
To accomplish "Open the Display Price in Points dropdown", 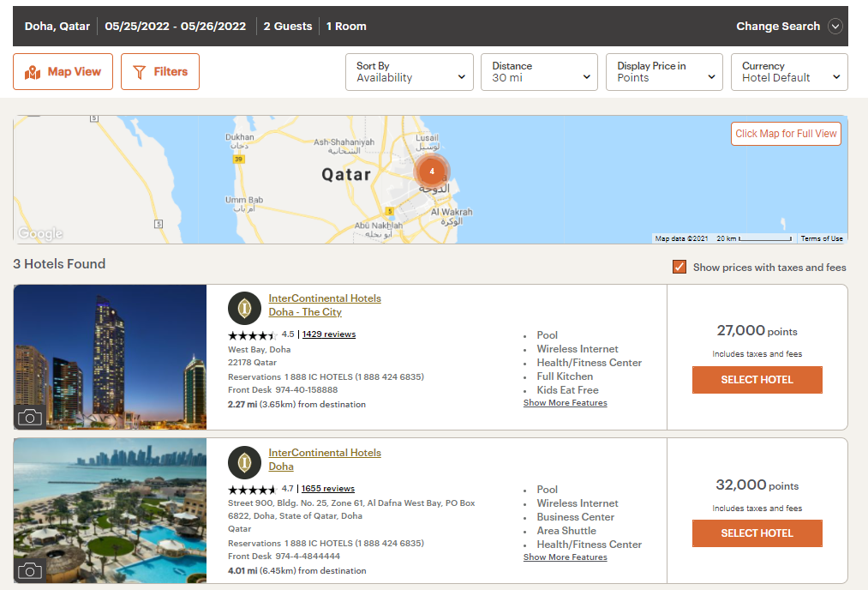I will click(664, 72).
